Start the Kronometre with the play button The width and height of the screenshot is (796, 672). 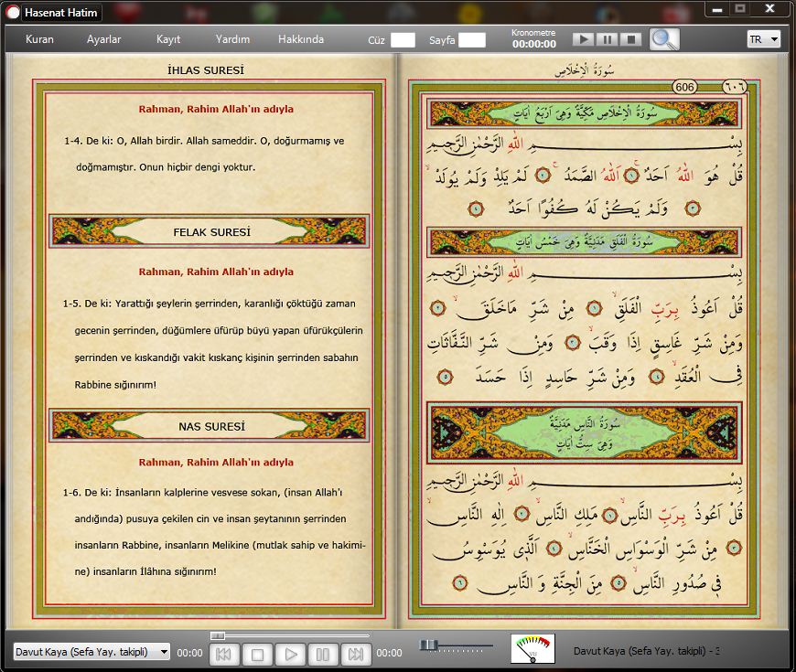tap(584, 39)
